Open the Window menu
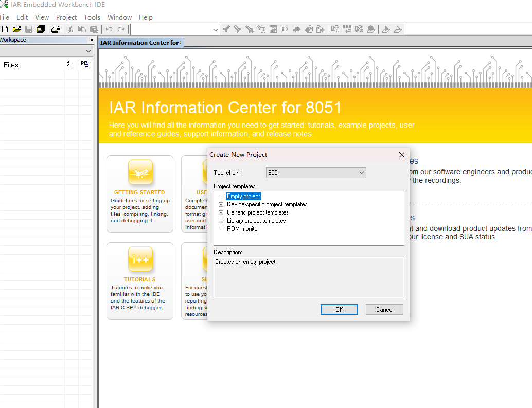Screen dimensions: 532x408 (119, 17)
